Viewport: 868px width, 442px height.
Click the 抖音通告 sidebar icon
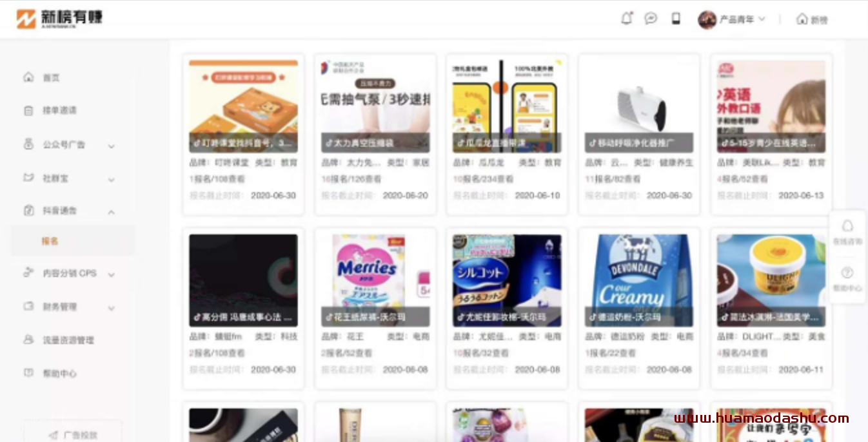(28, 211)
